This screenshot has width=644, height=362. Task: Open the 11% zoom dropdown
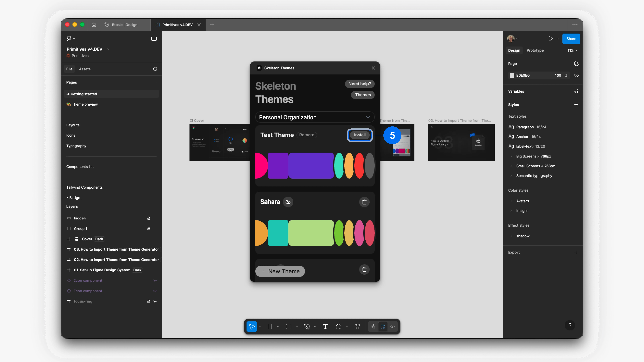572,50
